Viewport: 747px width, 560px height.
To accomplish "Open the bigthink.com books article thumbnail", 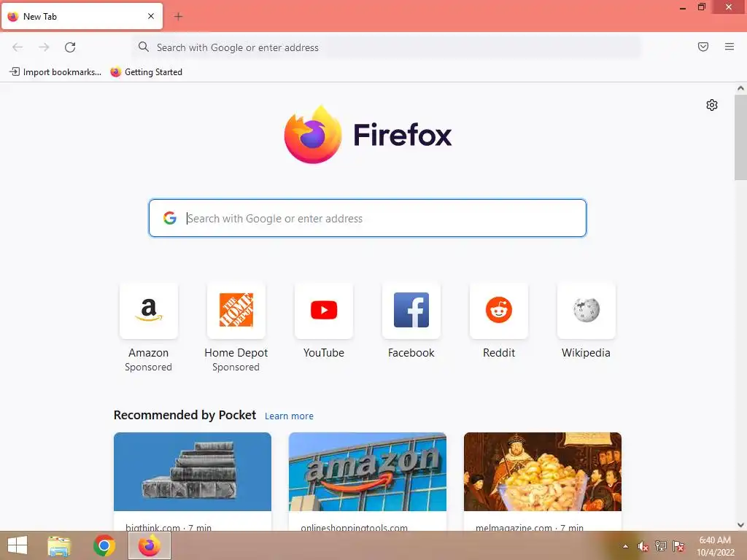I will [x=193, y=472].
